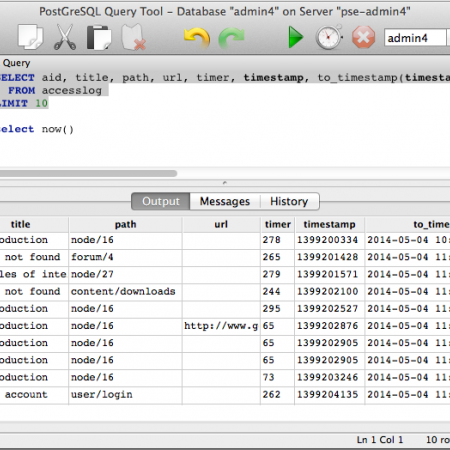The image size is (450, 450).
Task: Select timestamp cell '1399200334'
Action: (329, 240)
